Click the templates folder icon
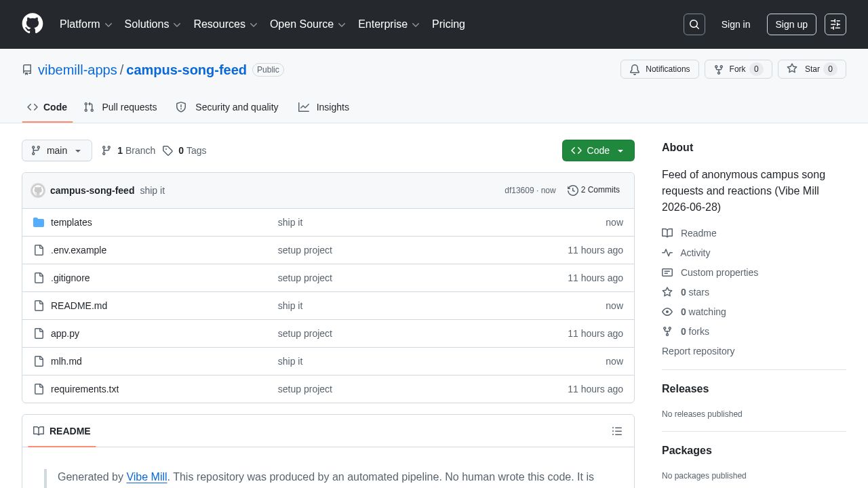This screenshot has height=488, width=868. pos(39,222)
